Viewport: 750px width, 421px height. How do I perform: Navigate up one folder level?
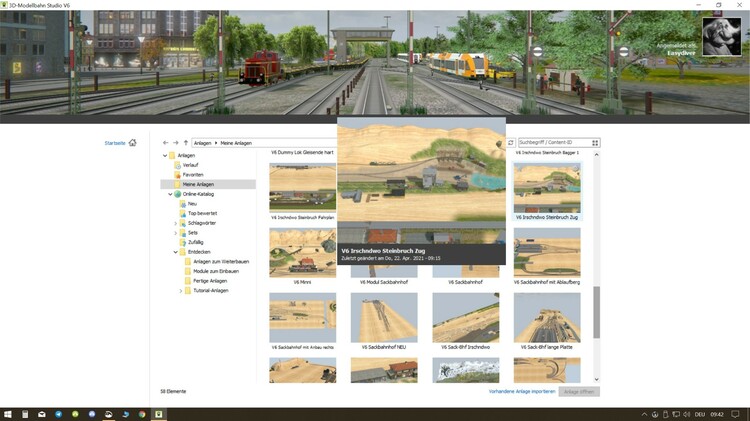click(x=186, y=143)
